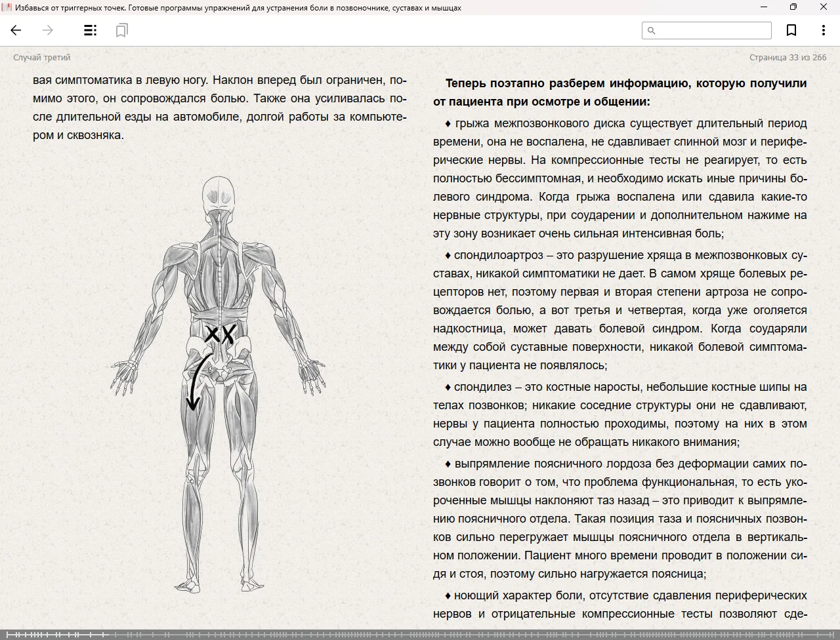Click the magnifier icon in search box
840x640 pixels.
pos(652,30)
